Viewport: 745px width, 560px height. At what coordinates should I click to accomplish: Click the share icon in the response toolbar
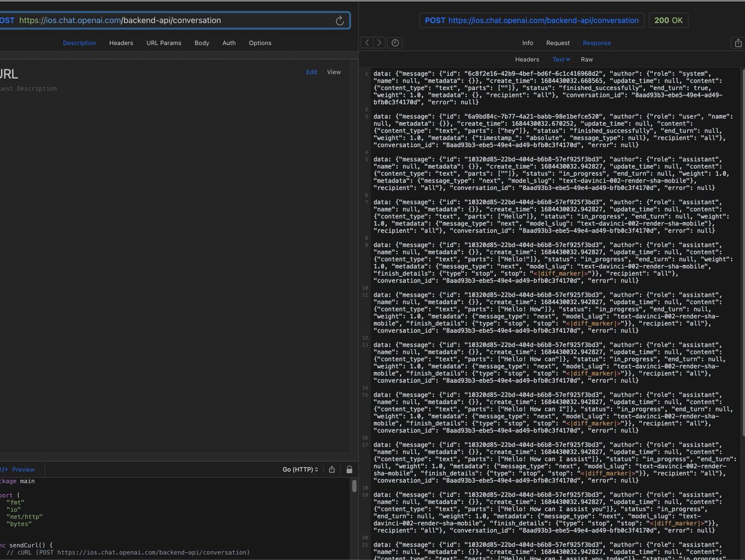[738, 43]
